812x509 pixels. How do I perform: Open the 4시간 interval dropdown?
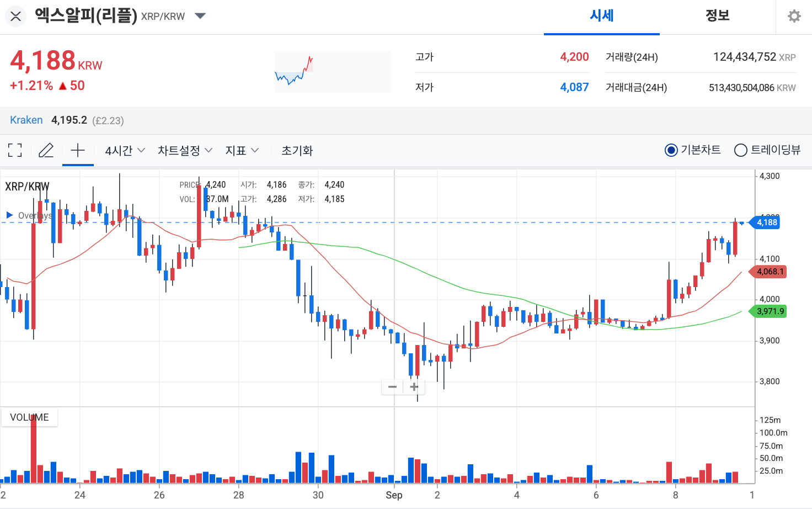tap(125, 150)
